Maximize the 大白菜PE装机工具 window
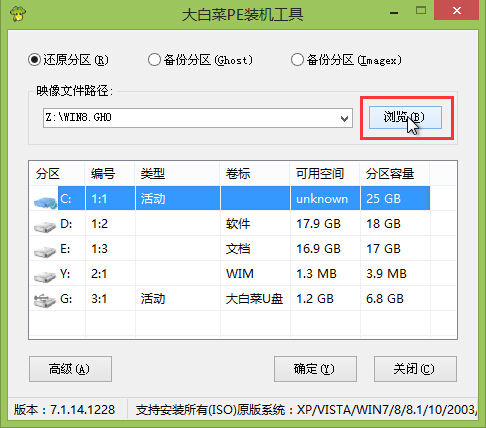 (421, 11)
